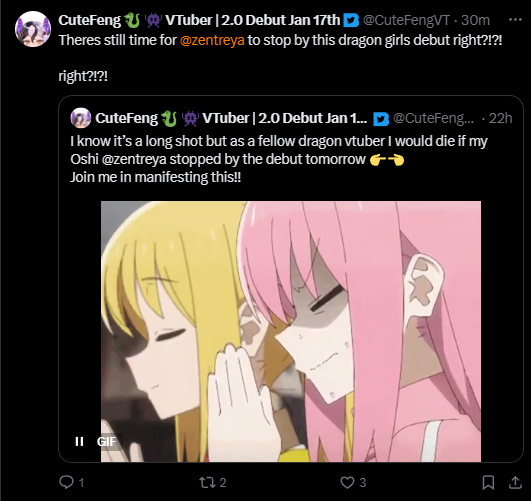The height and width of the screenshot is (501, 531).
Task: Click the Twitter bird badge beside the name
Action: (x=351, y=20)
